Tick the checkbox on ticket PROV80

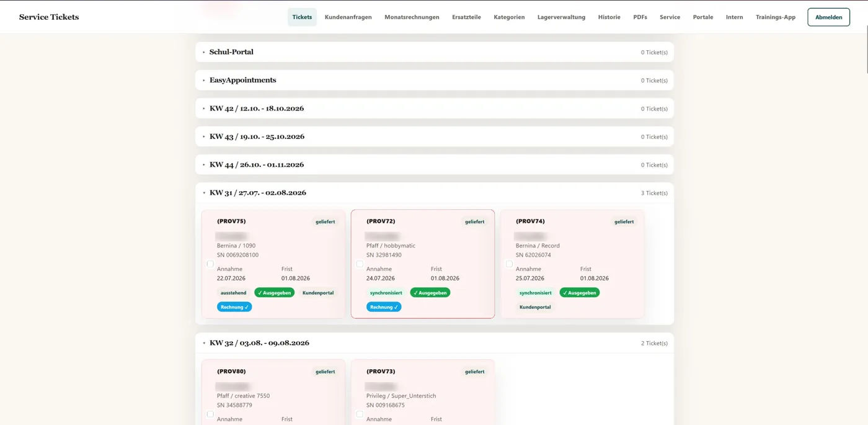coord(210,414)
